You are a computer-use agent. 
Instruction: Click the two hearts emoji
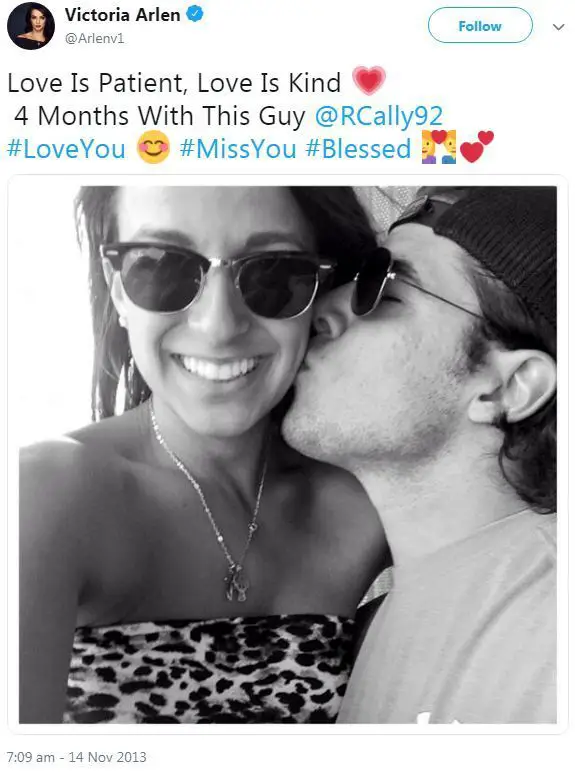pyautogui.click(x=476, y=147)
